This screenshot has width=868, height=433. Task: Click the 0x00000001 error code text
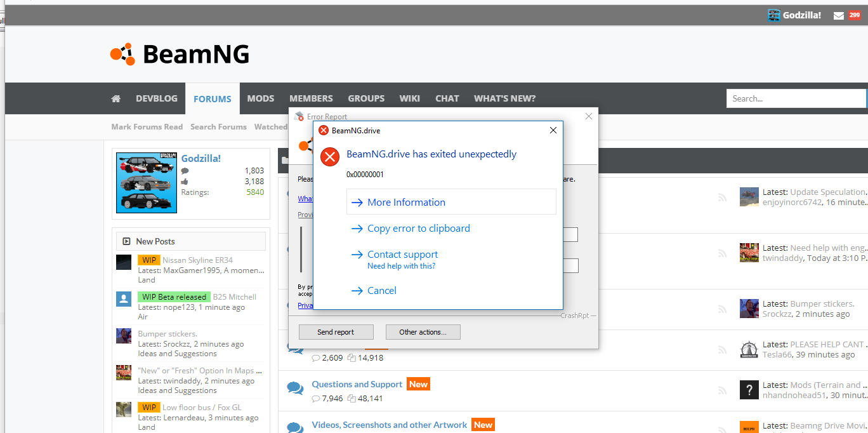(365, 175)
